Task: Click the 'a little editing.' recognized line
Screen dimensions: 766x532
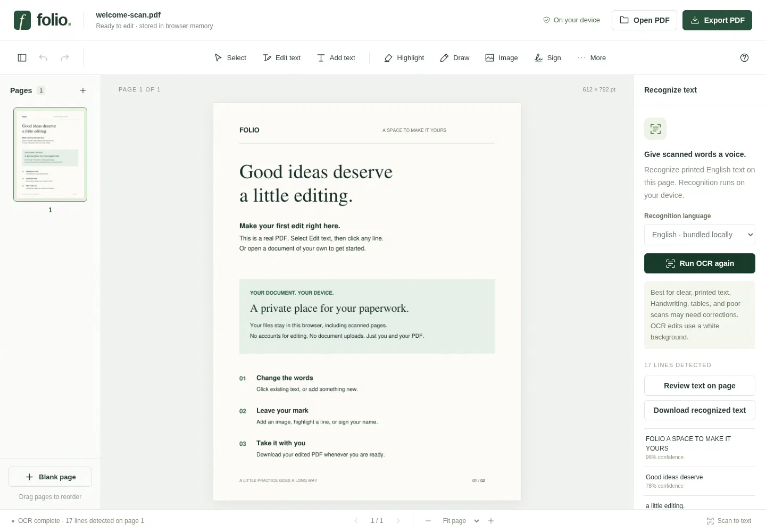Action: point(700,503)
